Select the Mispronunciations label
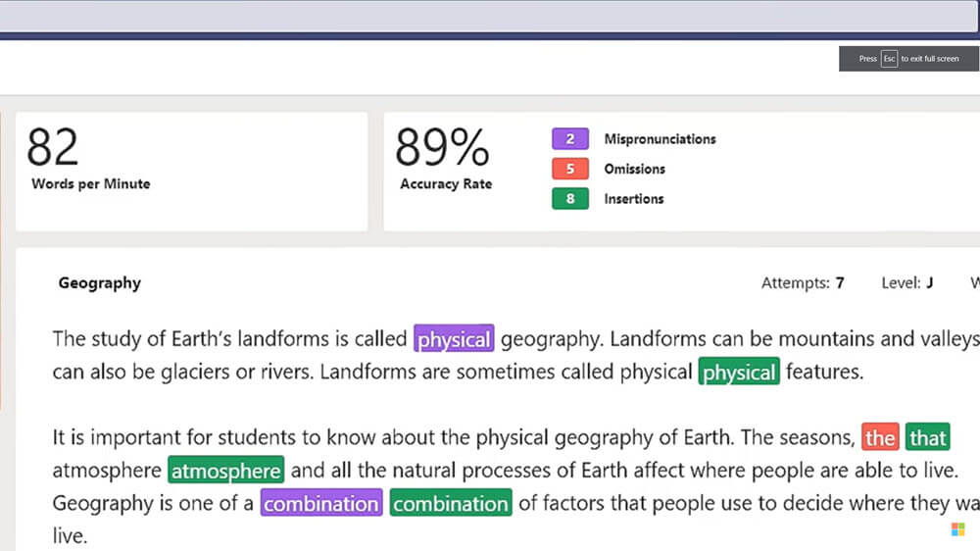The height and width of the screenshot is (551, 980). click(x=660, y=139)
